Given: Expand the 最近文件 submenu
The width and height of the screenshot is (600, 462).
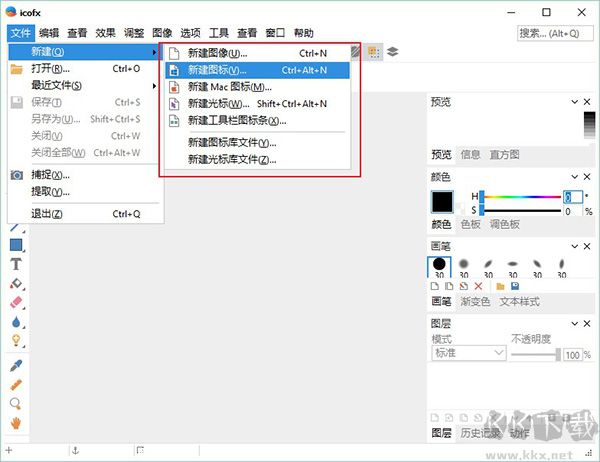Looking at the screenshot, I should 84,85.
